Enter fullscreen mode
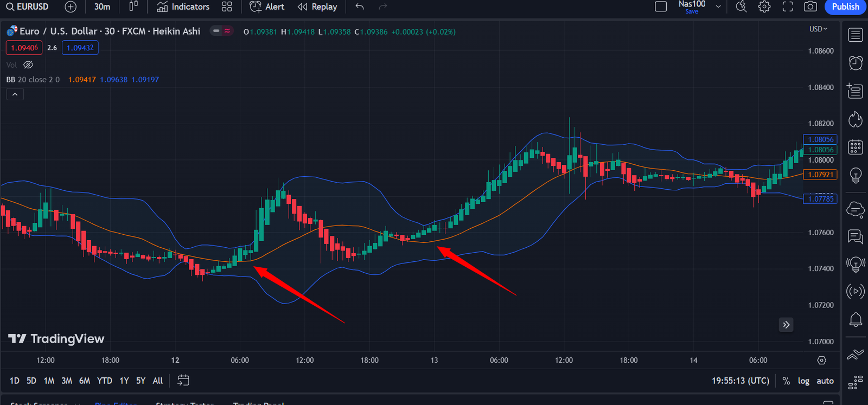 coord(787,7)
